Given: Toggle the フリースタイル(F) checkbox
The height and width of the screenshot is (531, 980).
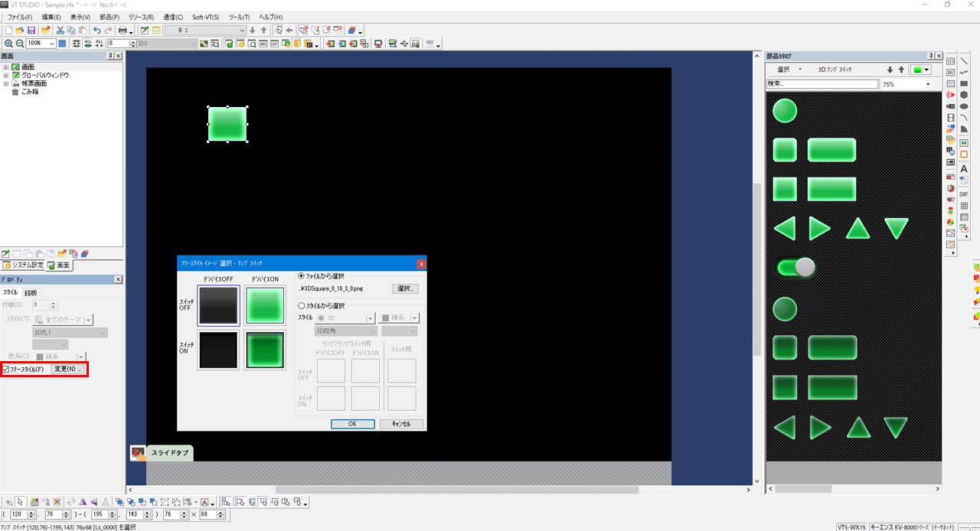Looking at the screenshot, I should pyautogui.click(x=7, y=370).
